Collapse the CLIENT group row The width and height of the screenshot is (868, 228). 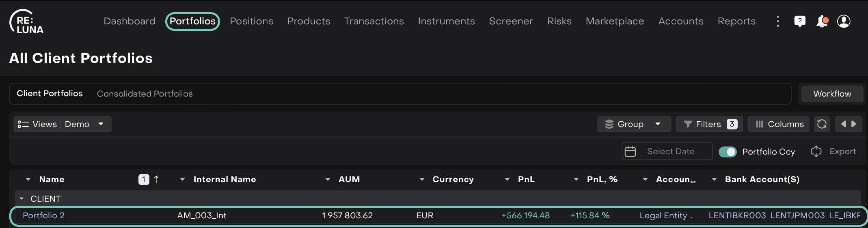pos(22,199)
